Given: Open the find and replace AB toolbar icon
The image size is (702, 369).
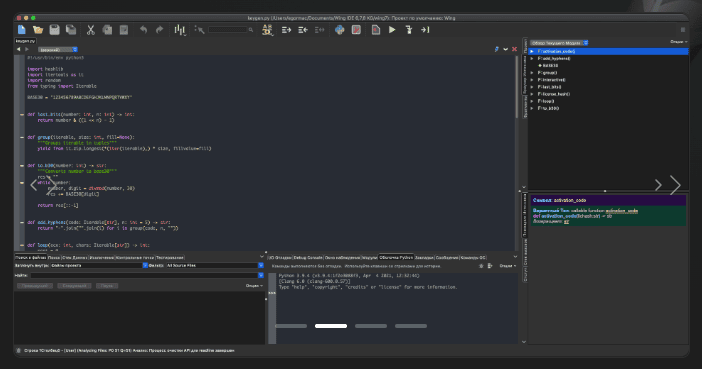Looking at the screenshot, I should [x=267, y=30].
